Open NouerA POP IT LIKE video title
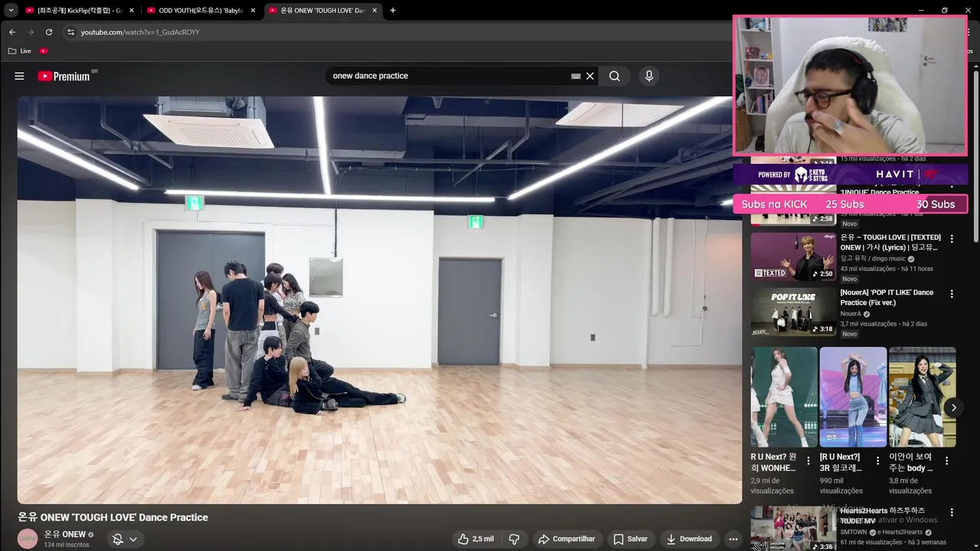 pos(887,298)
